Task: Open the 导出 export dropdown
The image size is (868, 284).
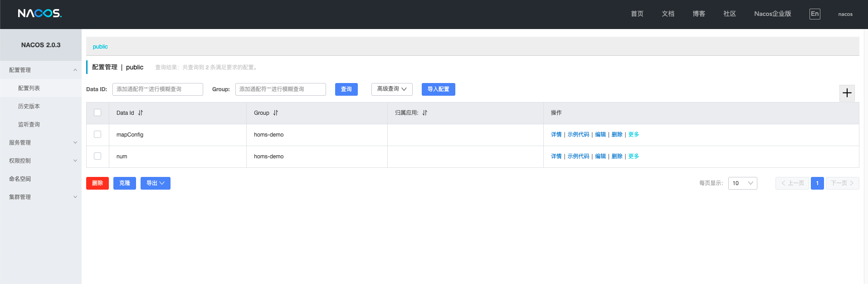Action: (155, 183)
